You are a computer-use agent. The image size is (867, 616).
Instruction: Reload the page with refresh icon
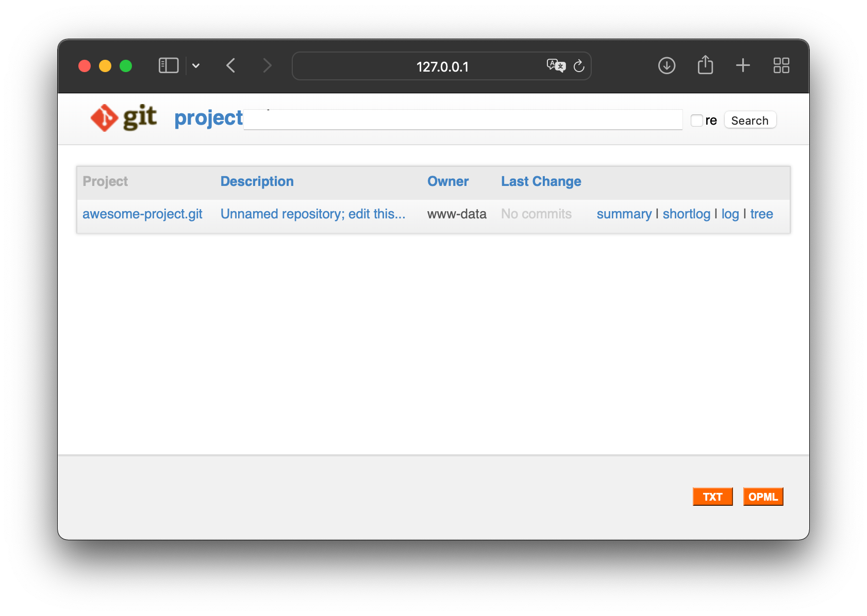click(579, 66)
